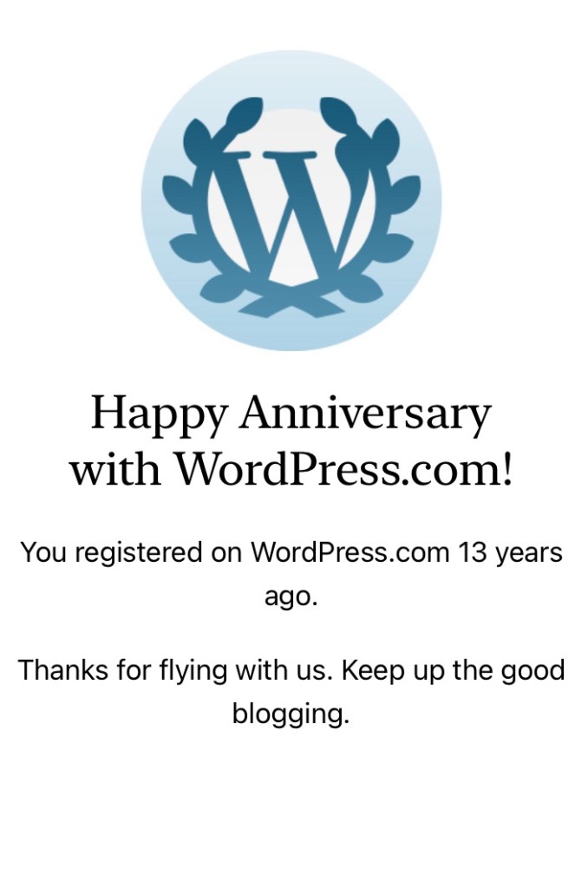Click the exclamation mark ending the heading
Viewport: 588px width, 887px height.
click(506, 470)
